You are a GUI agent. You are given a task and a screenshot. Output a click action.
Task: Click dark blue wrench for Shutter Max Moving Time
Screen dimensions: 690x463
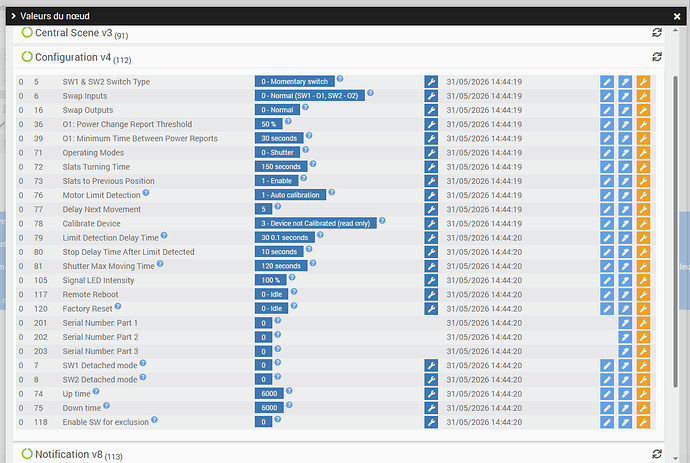pyautogui.click(x=431, y=266)
